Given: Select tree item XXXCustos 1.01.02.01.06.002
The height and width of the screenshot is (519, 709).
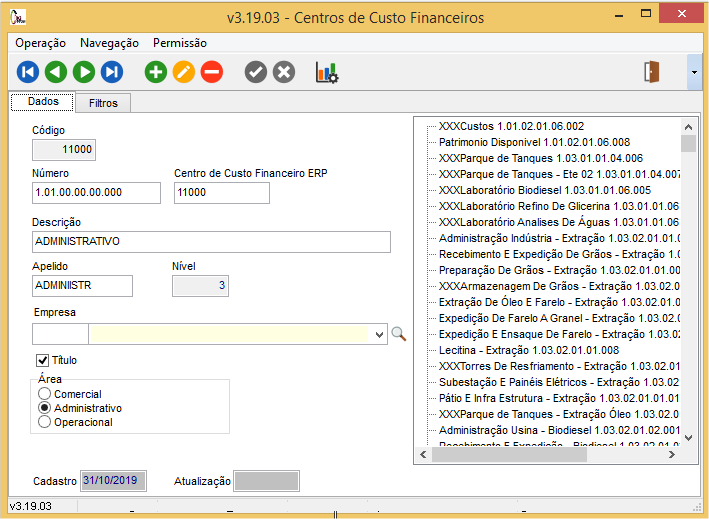Looking at the screenshot, I should point(511,126).
